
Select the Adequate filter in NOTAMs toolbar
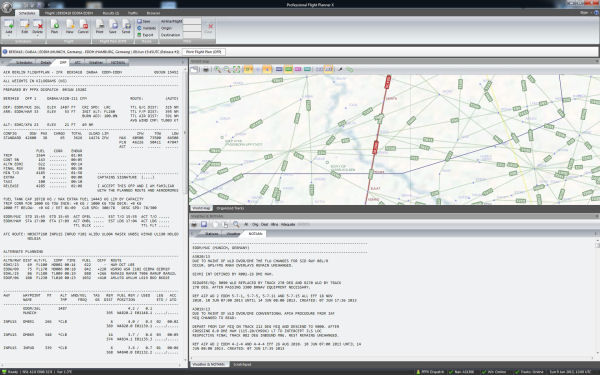[288, 224]
